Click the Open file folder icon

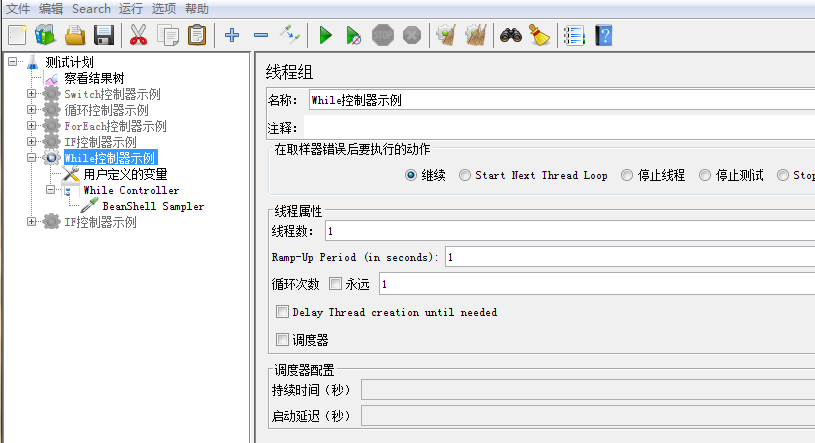[75, 35]
